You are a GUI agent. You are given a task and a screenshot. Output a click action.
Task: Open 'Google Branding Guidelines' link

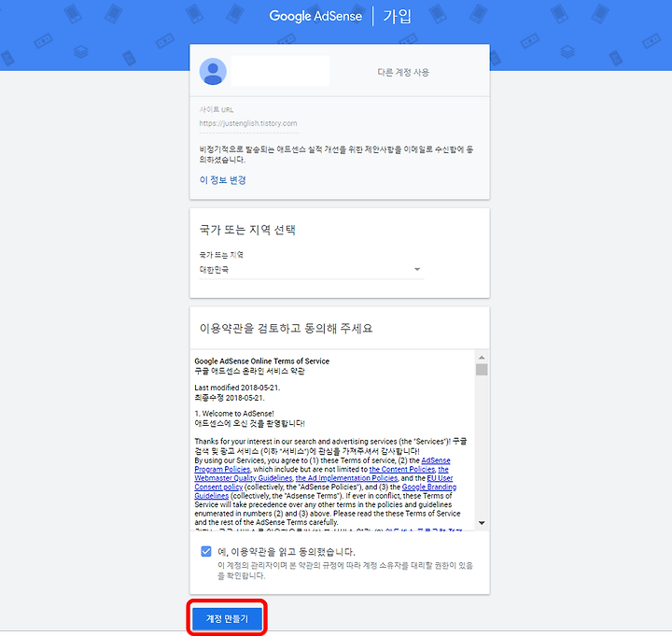429,488
